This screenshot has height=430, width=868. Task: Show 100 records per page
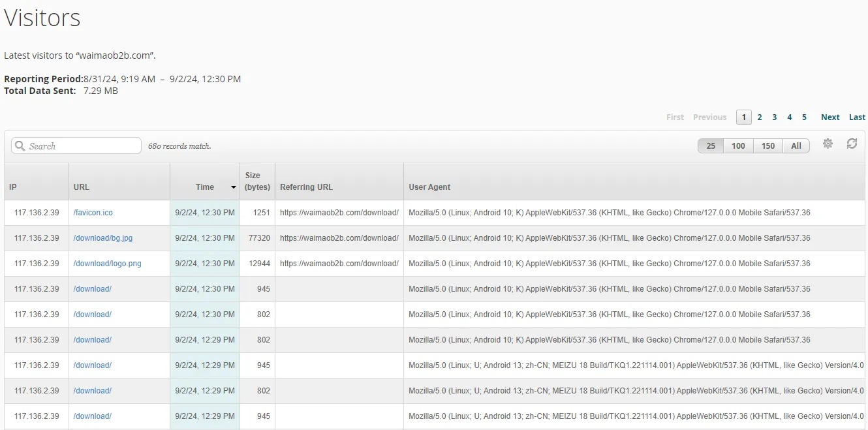738,146
